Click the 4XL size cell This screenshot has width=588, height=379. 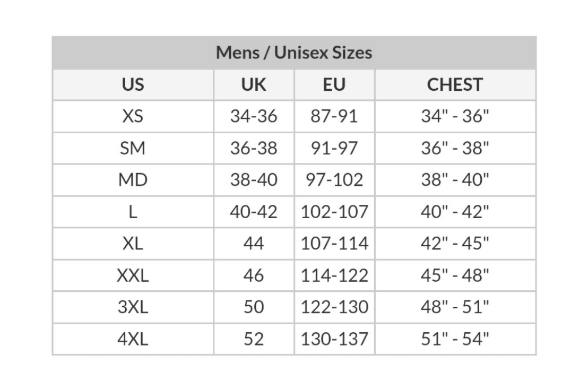[133, 339]
